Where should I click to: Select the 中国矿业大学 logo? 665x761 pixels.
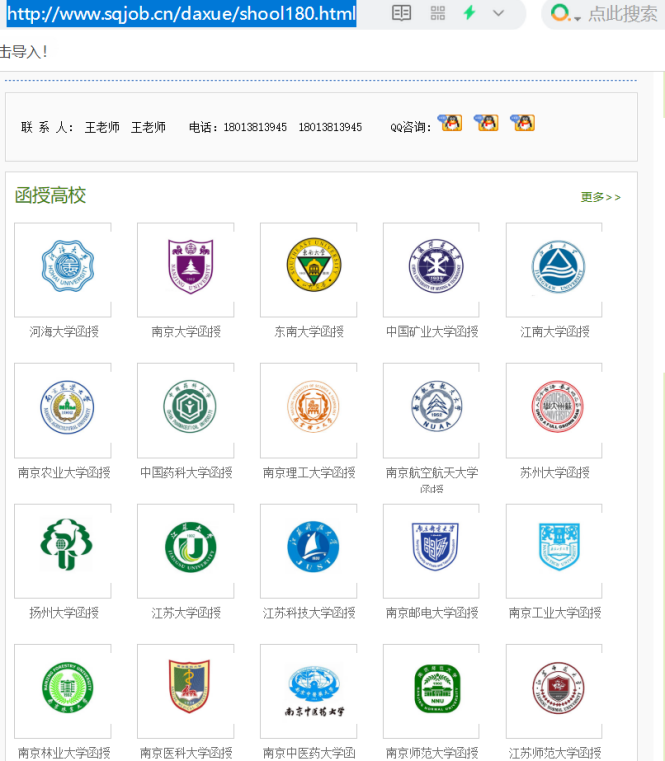(431, 268)
